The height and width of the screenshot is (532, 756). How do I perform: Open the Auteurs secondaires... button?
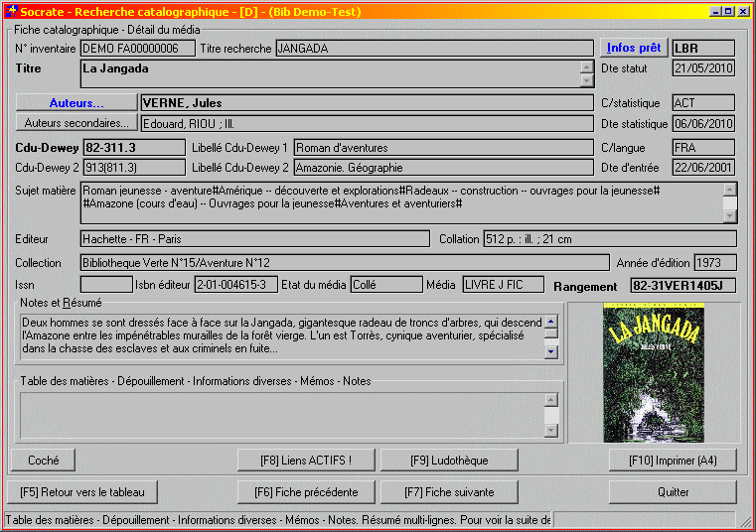pos(76,123)
